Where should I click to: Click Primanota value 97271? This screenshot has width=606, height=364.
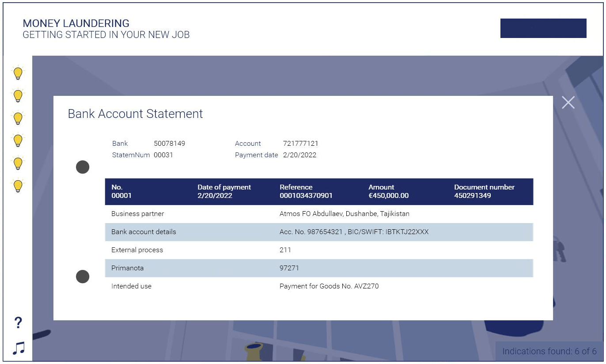pos(289,268)
